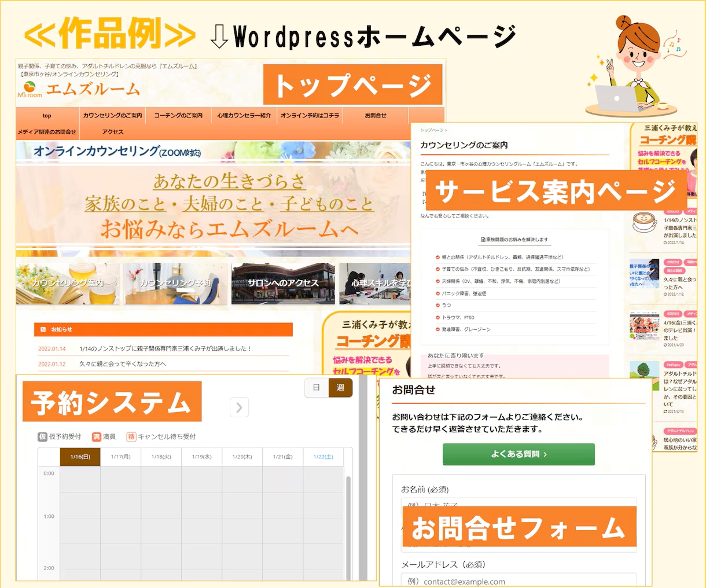Select the 1/22(土) column header

click(x=323, y=457)
